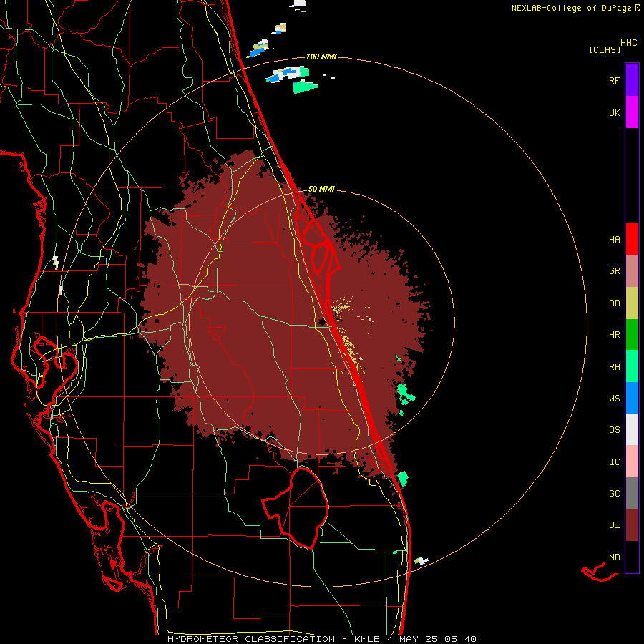Click the GR legend label
The image size is (644, 644).
tap(614, 271)
